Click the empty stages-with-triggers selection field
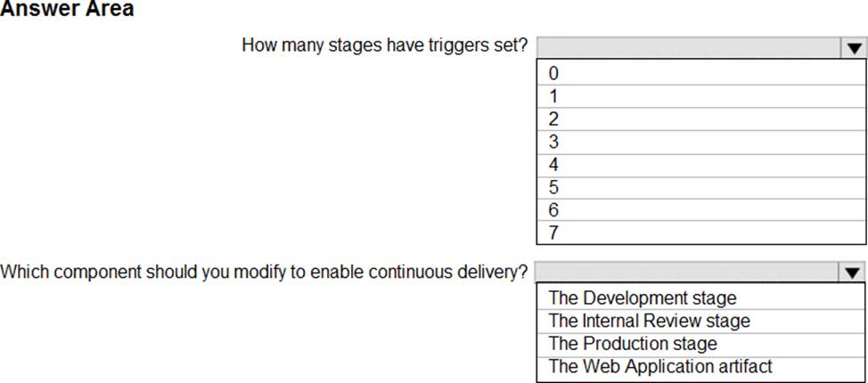 [687, 48]
